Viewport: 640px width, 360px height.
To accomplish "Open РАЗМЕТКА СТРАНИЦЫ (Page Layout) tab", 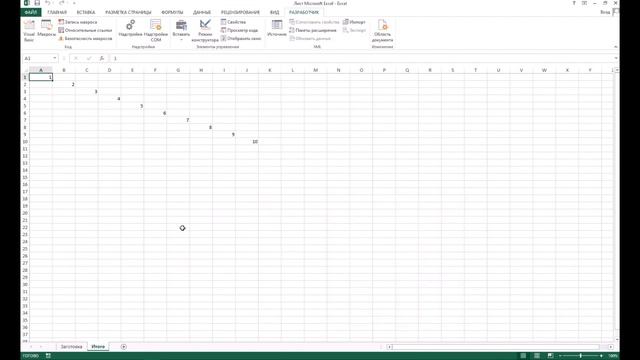I will click(128, 12).
